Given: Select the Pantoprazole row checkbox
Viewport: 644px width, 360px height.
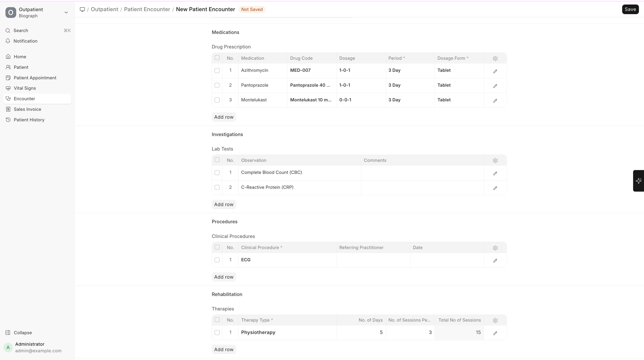Looking at the screenshot, I should [217, 85].
